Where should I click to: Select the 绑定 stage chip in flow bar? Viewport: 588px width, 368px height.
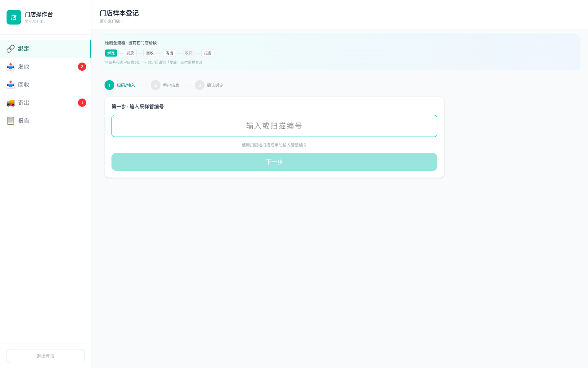pos(111,53)
